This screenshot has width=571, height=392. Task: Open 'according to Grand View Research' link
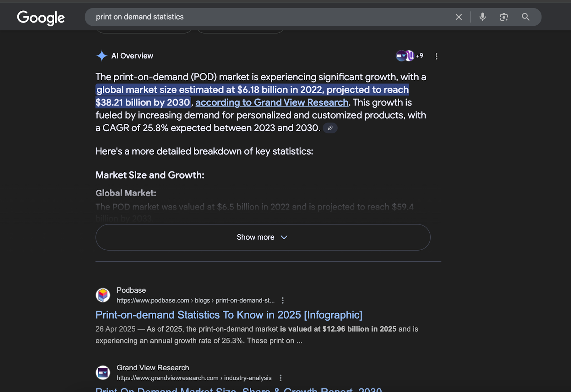coord(272,102)
